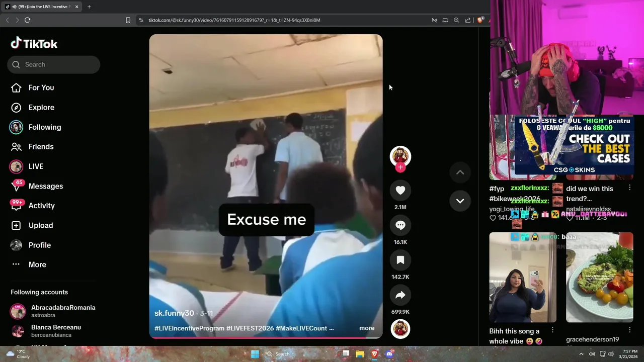Open Bianca Berceanu following account
Image resolution: width=644 pixels, height=362 pixels.
coord(46,331)
